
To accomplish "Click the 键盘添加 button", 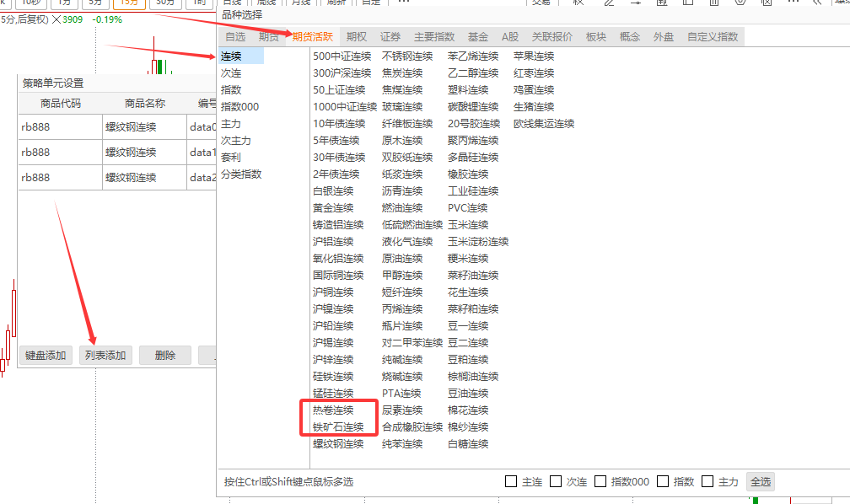I will [46, 356].
